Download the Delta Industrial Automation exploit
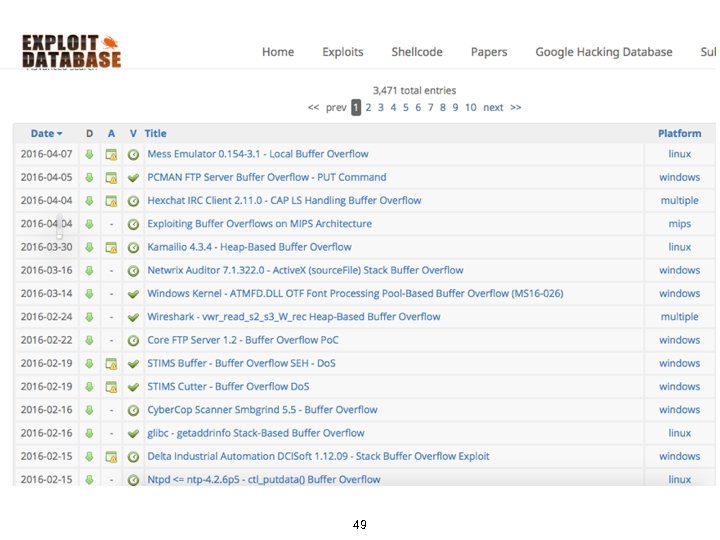The width and height of the screenshot is (720, 540). coord(89,456)
